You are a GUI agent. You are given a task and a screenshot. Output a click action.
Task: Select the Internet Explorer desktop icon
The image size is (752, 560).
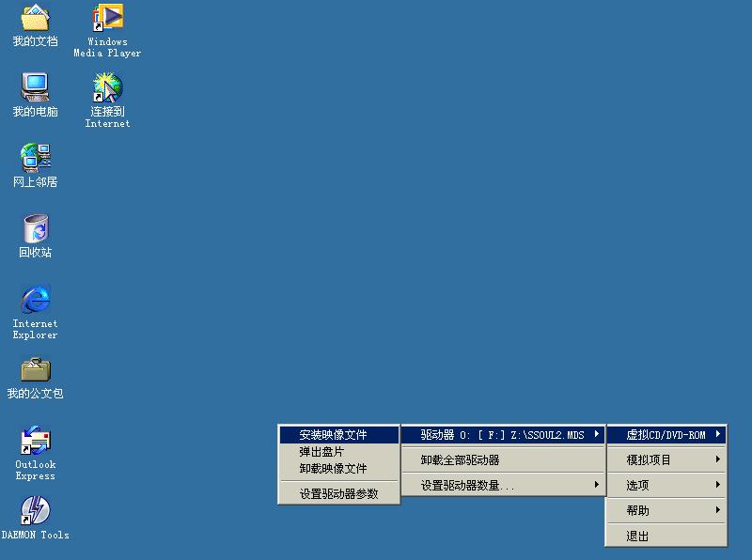tap(35, 312)
